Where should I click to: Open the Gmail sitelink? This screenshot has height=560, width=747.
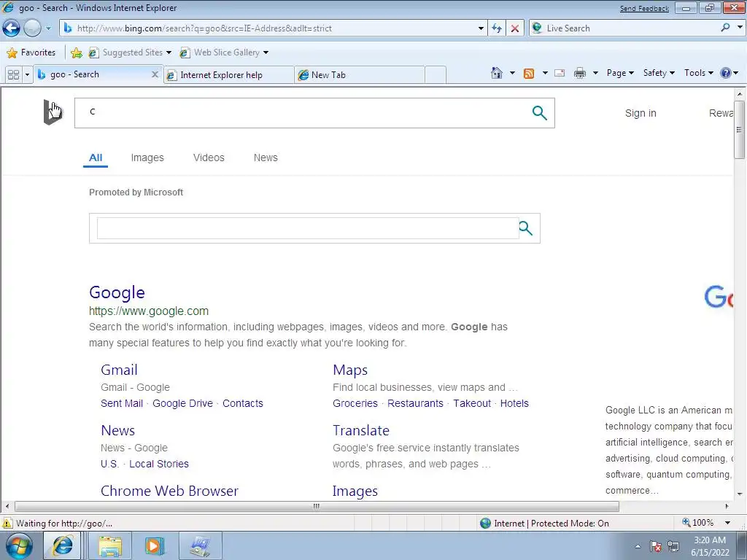click(119, 370)
